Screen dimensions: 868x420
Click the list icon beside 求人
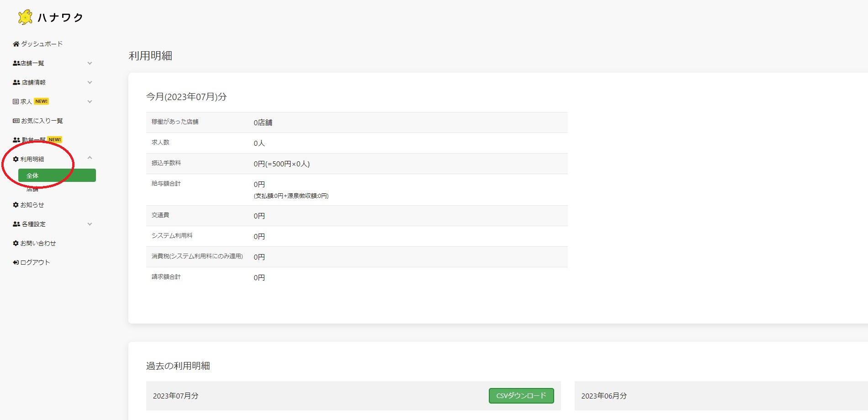point(16,101)
